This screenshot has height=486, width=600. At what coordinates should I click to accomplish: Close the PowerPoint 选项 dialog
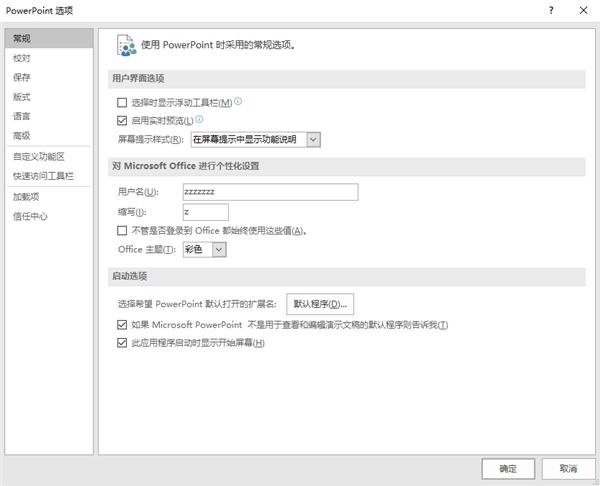click(583, 11)
